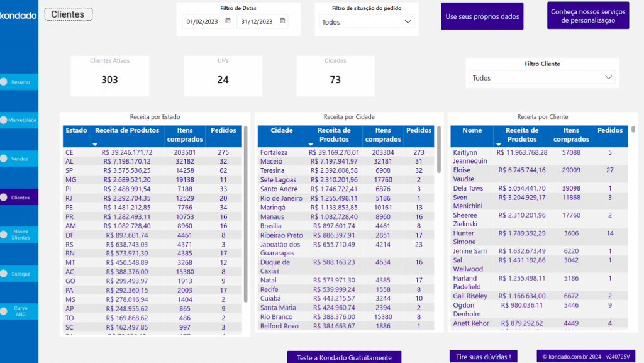Open the Vendas page in sidebar
The height and width of the screenshot is (363, 644).
[19, 159]
